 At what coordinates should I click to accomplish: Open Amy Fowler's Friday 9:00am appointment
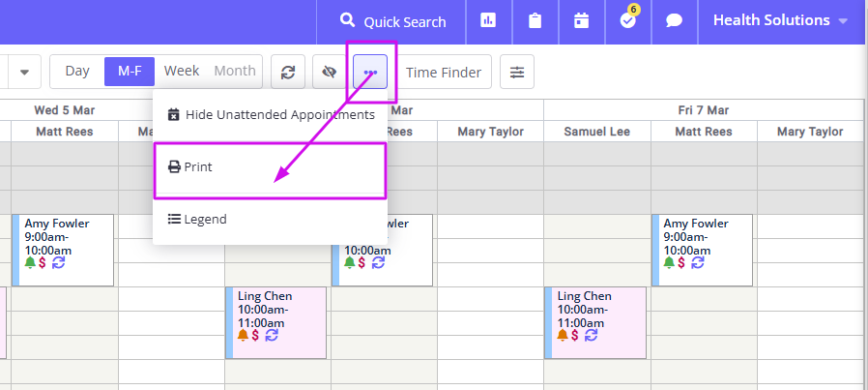(x=702, y=250)
